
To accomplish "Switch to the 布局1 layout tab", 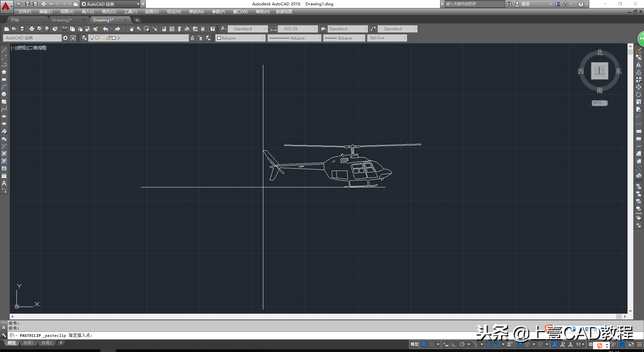I will pyautogui.click(x=29, y=343).
